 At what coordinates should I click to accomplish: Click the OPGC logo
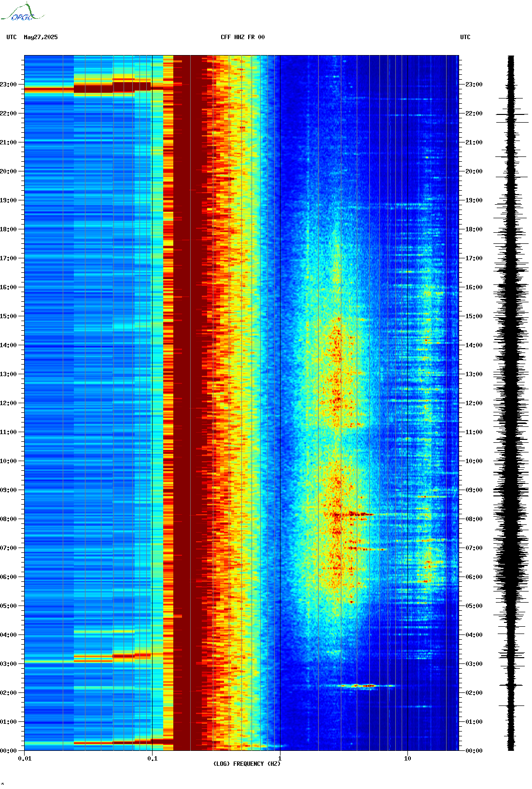pyautogui.click(x=22, y=12)
